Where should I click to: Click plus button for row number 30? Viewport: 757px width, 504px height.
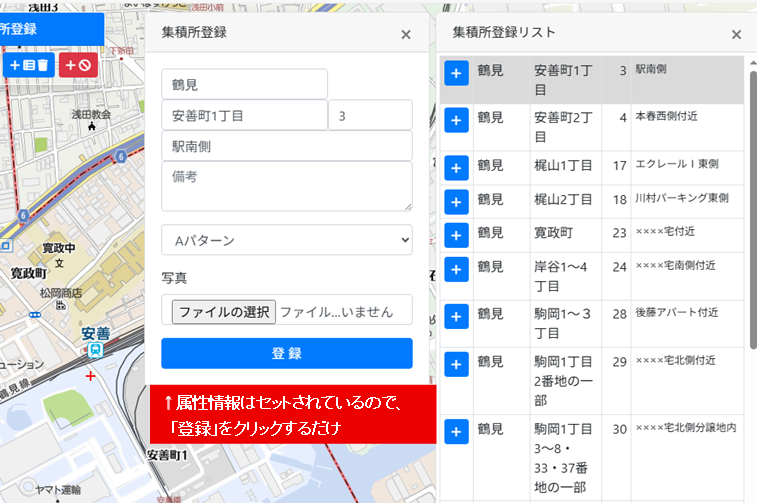click(x=456, y=432)
